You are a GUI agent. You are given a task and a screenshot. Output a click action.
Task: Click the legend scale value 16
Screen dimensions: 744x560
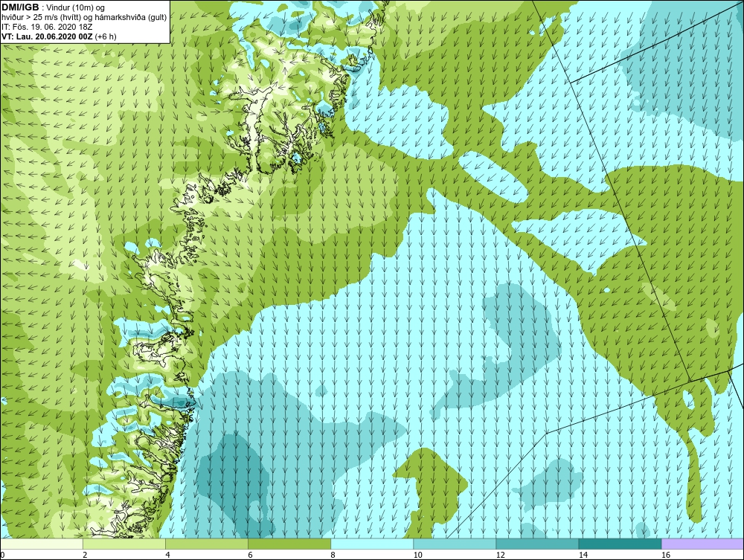(x=666, y=555)
